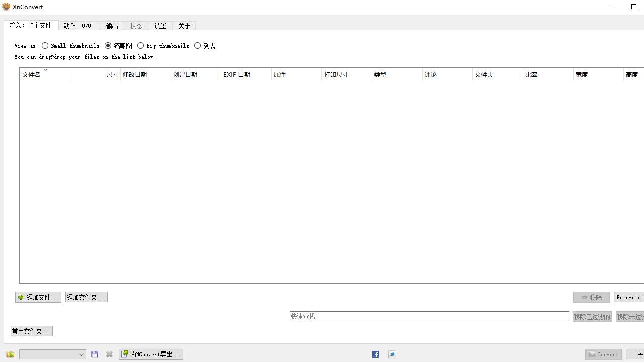Open the settings preset dropdown at bottom left
This screenshot has height=362, width=644.
tap(52, 354)
